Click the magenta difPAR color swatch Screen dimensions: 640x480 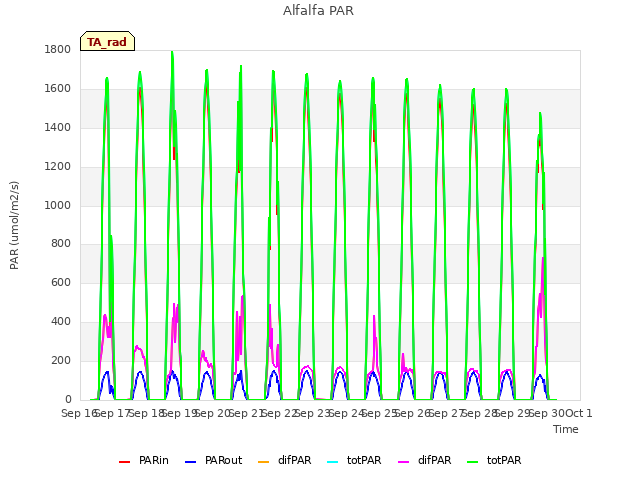coord(404,462)
